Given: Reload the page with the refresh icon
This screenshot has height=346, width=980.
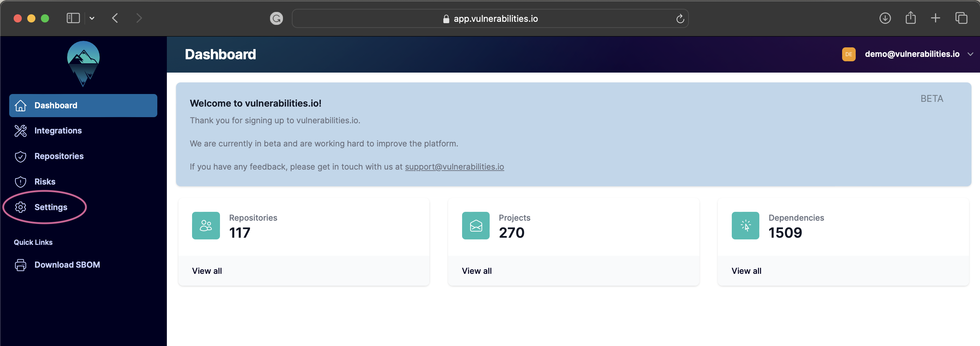Looking at the screenshot, I should (680, 18).
